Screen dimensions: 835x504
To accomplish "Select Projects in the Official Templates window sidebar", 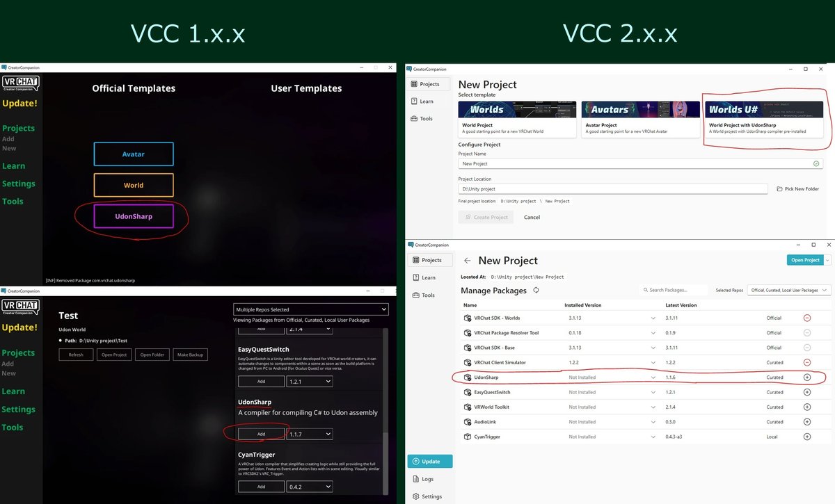I will click(18, 129).
